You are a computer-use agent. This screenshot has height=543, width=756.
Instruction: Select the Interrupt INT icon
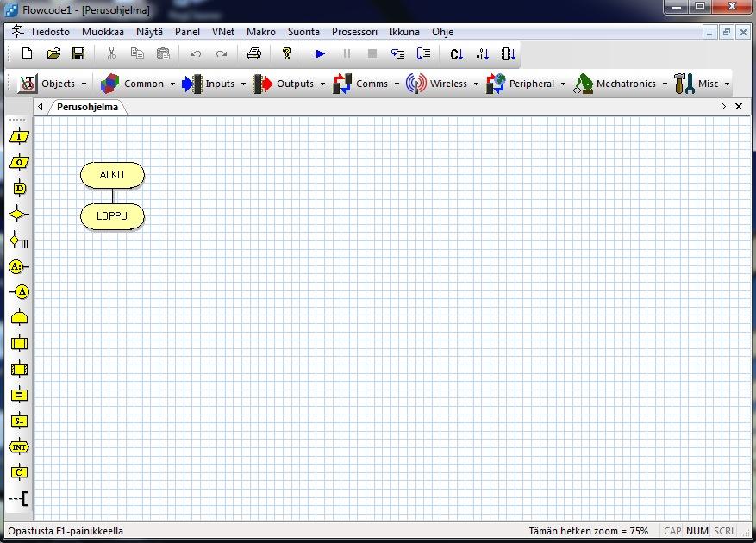[x=19, y=447]
